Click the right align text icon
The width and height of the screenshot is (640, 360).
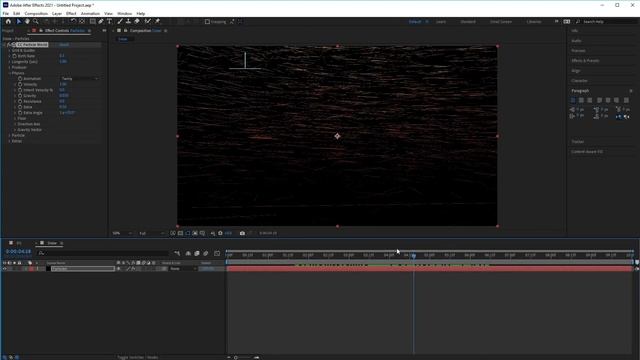pos(590,100)
